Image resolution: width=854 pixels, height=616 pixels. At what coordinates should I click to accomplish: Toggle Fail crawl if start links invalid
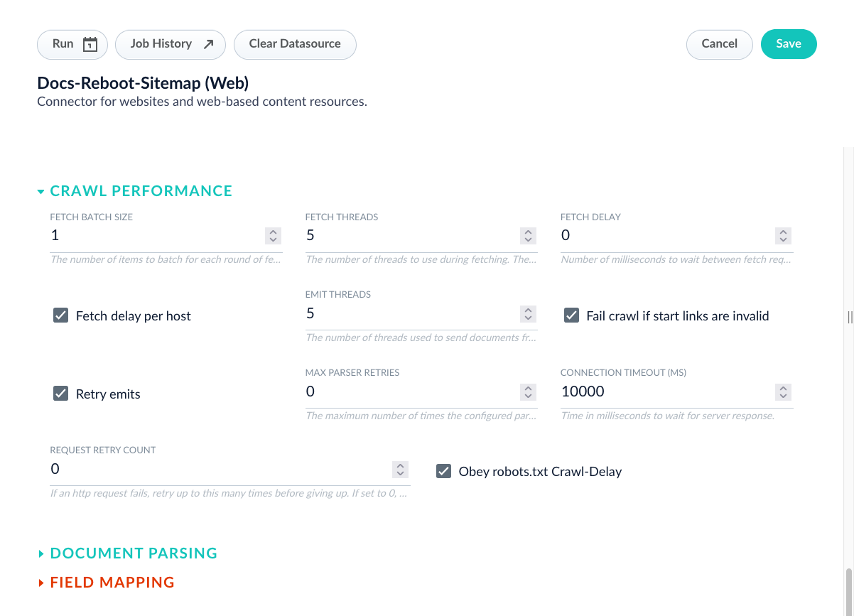pos(571,315)
